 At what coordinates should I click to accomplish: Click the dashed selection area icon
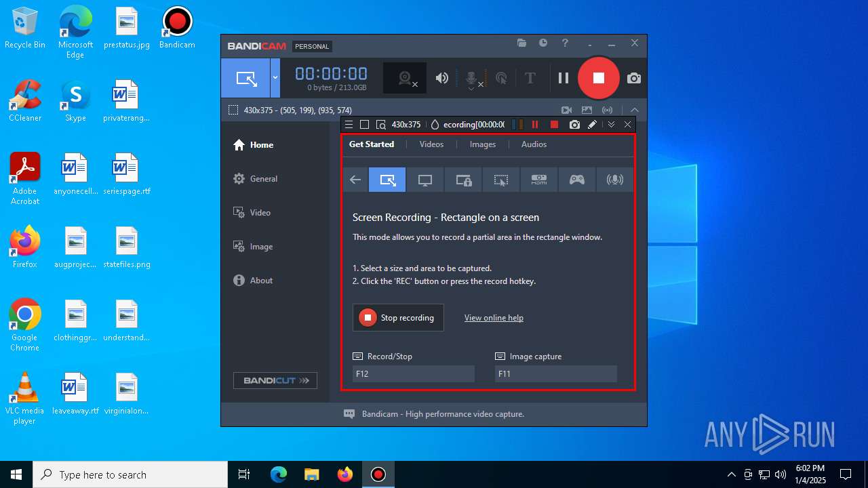233,110
